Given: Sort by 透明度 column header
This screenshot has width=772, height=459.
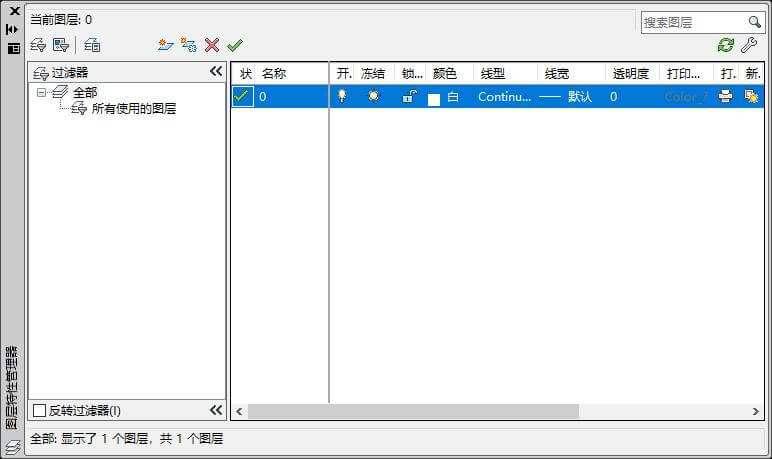Looking at the screenshot, I should coord(633,73).
